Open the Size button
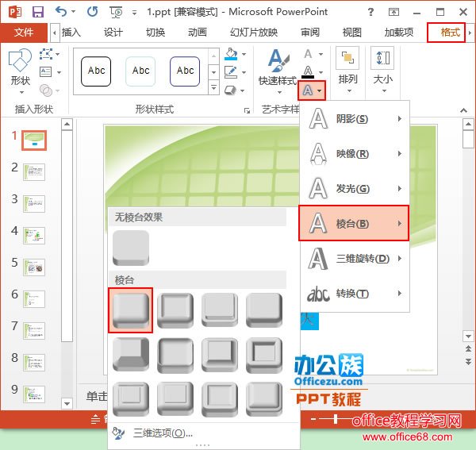Screen dimensions: 476x450 [x=383, y=70]
